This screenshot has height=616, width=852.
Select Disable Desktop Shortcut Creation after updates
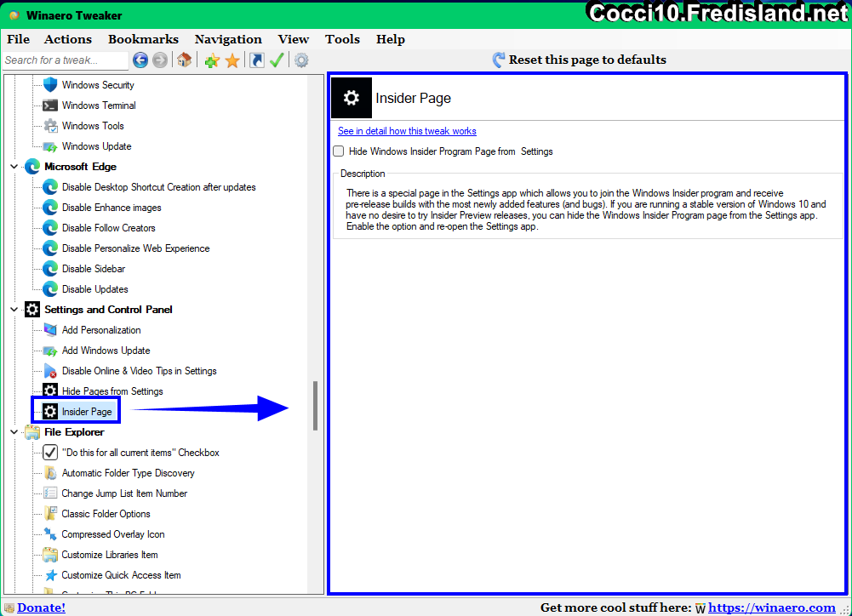tap(158, 187)
